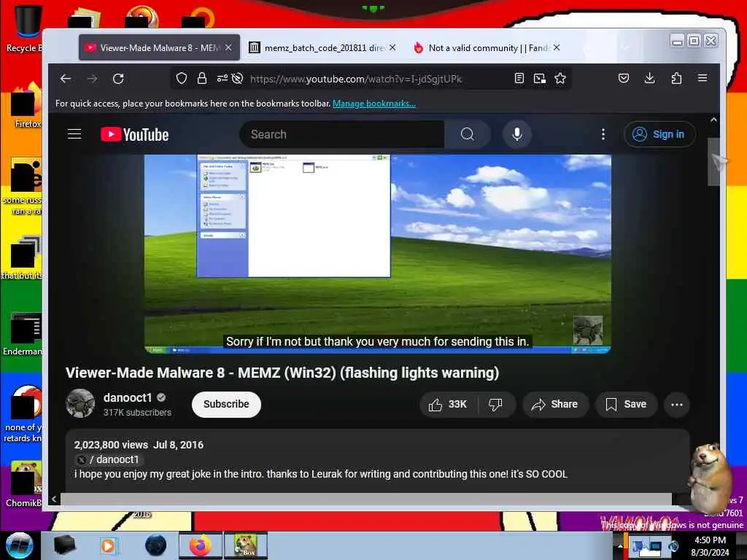Click the horizontal scrollbar left arrow
Screen dimensions: 747x560
(x=54, y=499)
